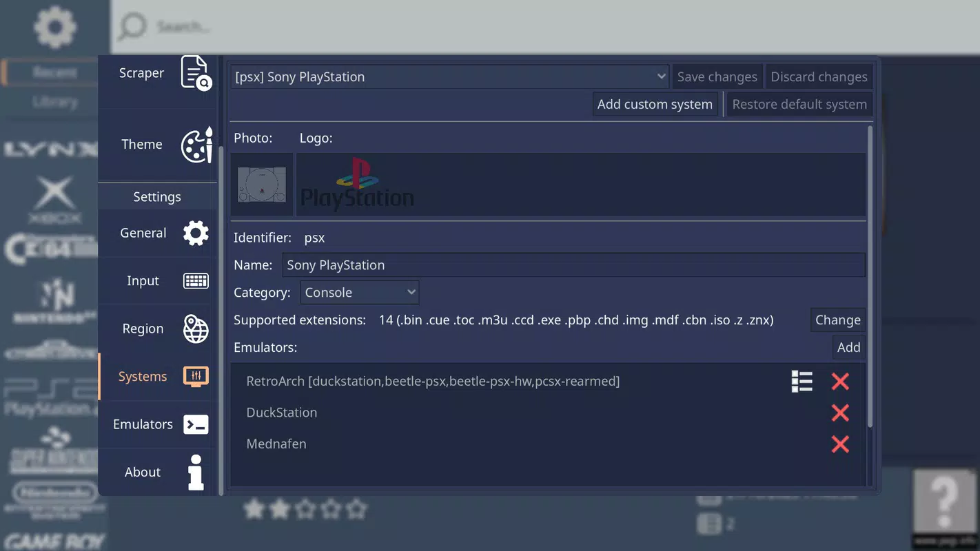
Task: Select the Game Boy system in background
Action: pos(54,541)
